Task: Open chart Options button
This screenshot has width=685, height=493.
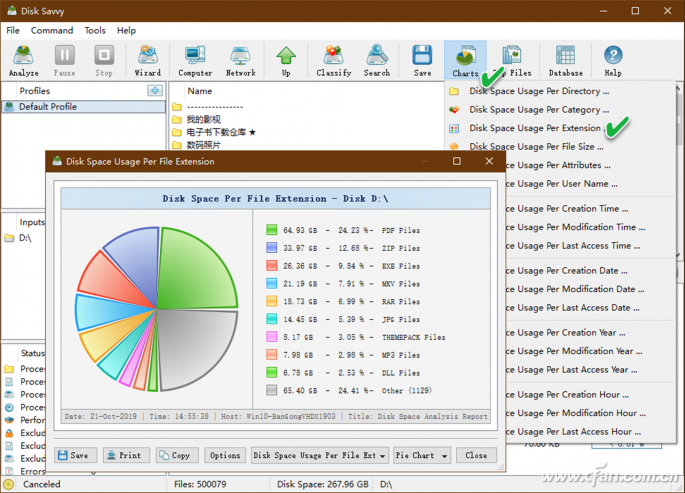Action: pos(225,455)
